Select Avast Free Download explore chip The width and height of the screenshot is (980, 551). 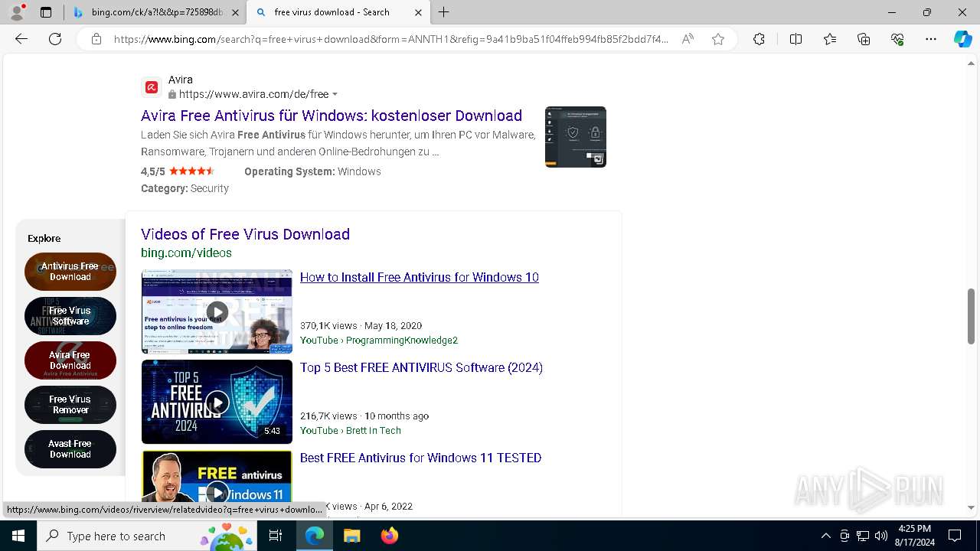click(70, 449)
